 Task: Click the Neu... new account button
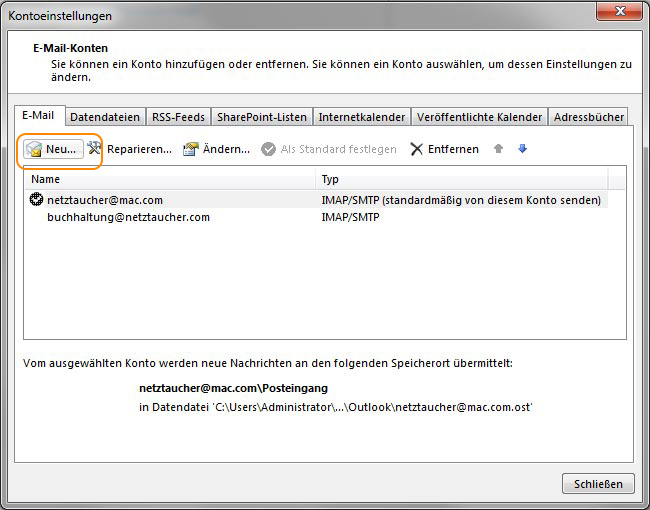tap(52, 149)
